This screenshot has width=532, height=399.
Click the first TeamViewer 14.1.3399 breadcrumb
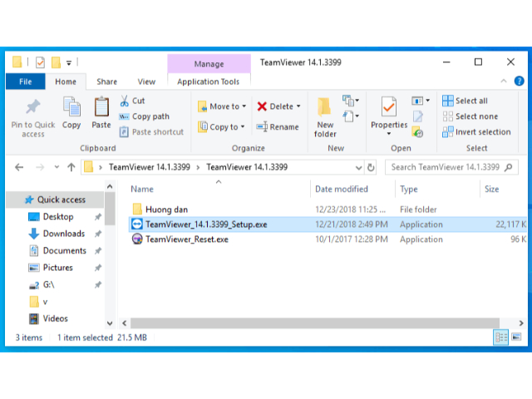tap(150, 167)
